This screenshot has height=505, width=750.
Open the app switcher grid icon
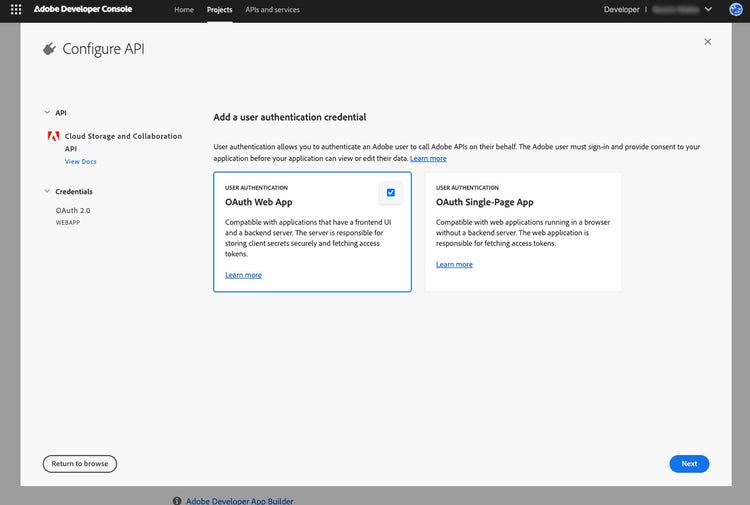click(16, 10)
